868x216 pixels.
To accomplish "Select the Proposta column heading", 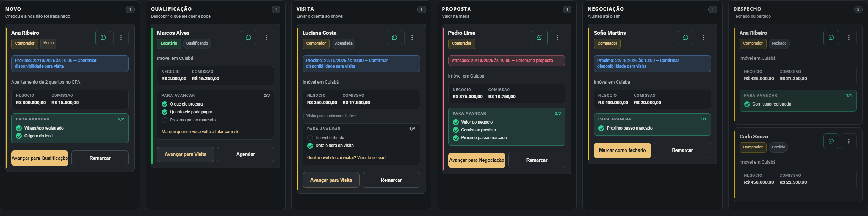I will point(457,9).
